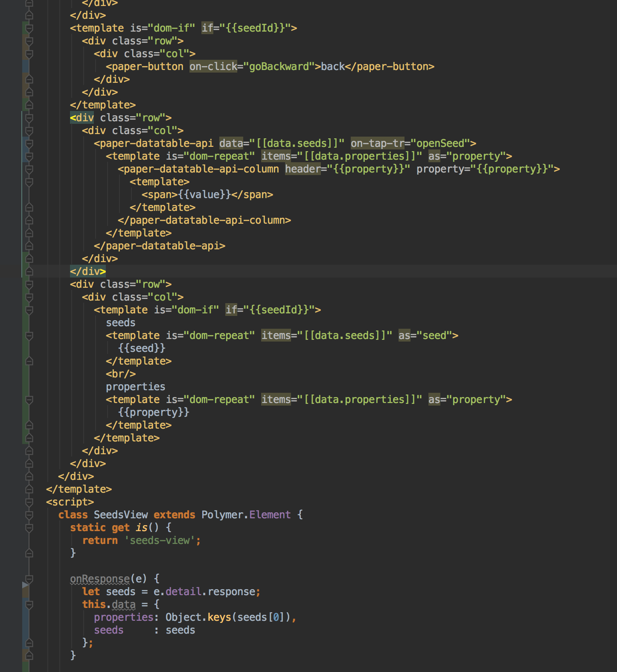Click the SeedsView class name
Image resolution: width=617 pixels, height=672 pixels.
[121, 515]
